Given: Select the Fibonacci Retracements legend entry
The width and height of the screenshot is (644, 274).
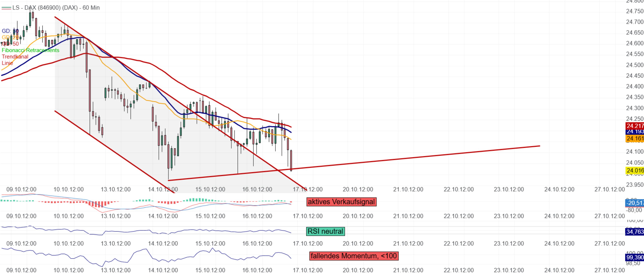Looking at the screenshot, I should [30, 50].
